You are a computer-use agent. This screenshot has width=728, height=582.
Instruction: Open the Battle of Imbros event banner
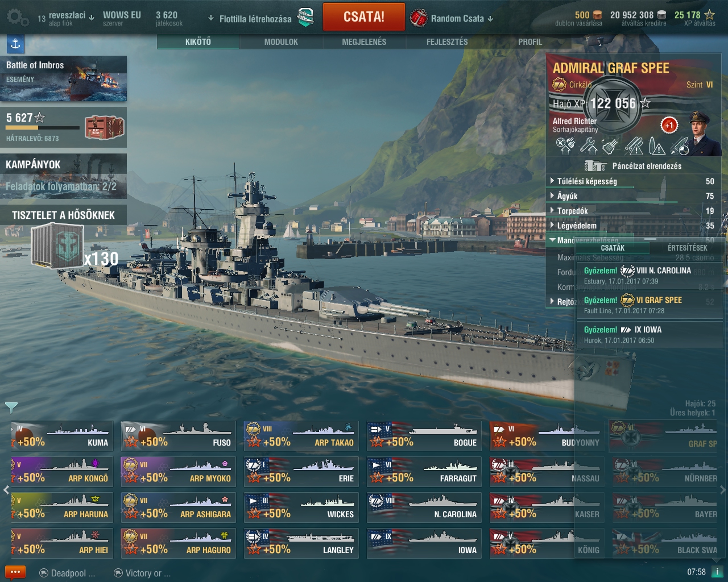(63, 78)
